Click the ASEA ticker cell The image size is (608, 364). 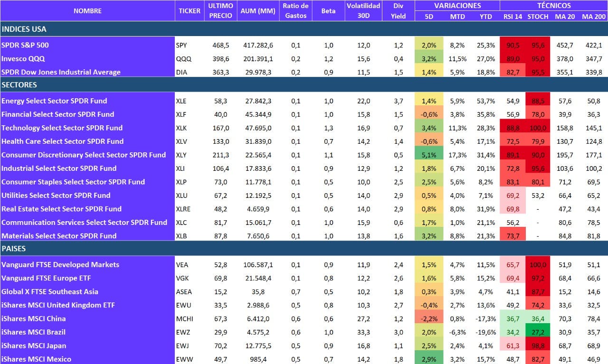click(x=190, y=291)
